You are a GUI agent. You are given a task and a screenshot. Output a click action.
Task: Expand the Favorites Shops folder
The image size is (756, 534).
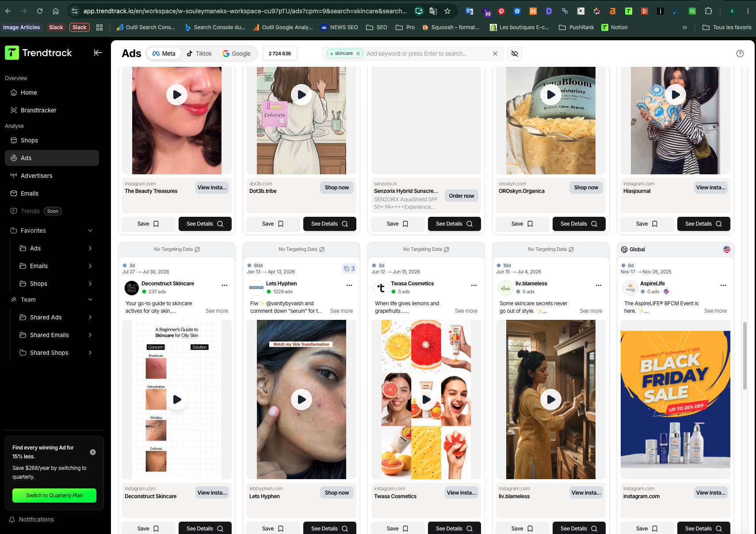pos(90,284)
